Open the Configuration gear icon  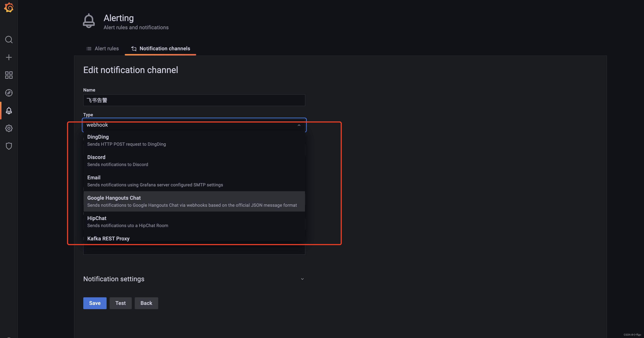pyautogui.click(x=9, y=128)
